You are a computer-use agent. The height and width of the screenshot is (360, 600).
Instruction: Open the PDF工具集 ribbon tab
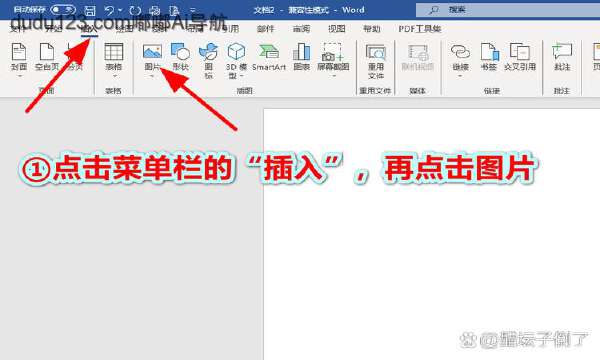pos(420,29)
